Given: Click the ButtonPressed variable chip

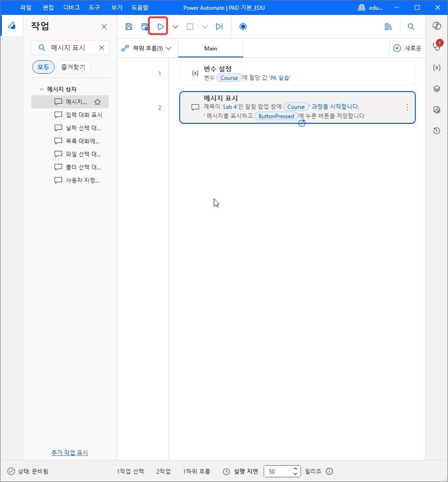Looking at the screenshot, I should point(276,116).
